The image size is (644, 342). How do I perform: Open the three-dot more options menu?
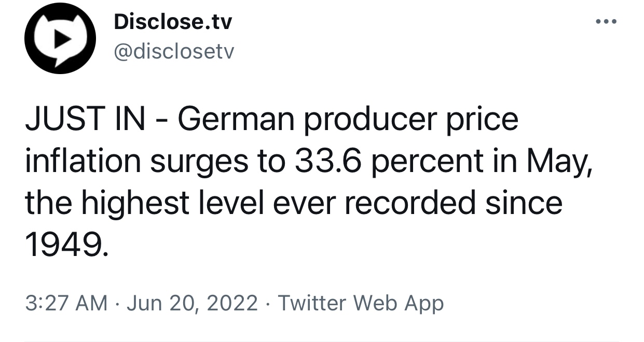(606, 22)
